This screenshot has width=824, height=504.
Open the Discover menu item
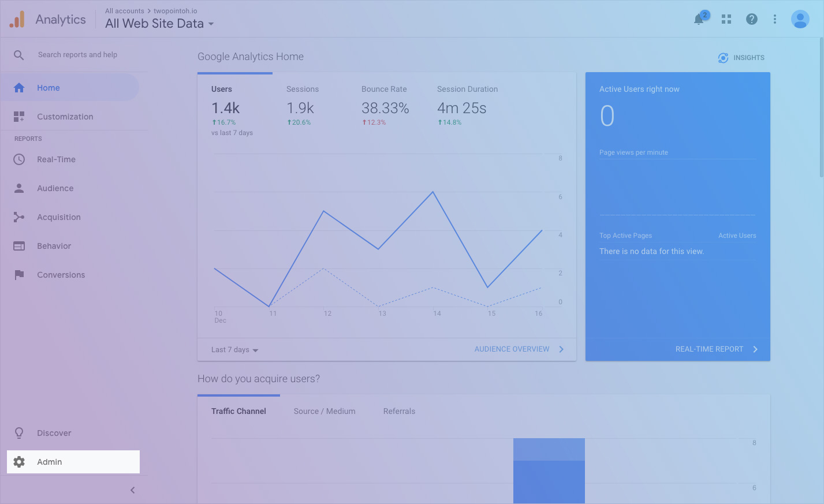[x=70, y=433]
